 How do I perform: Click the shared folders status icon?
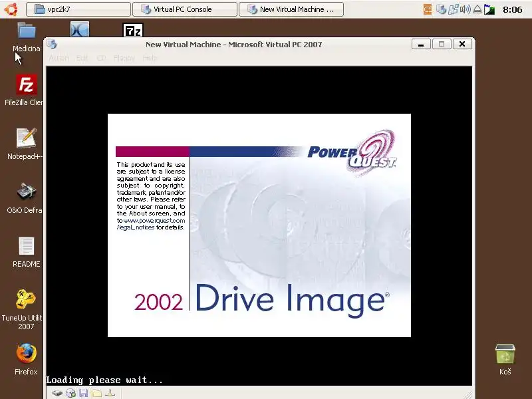96,393
